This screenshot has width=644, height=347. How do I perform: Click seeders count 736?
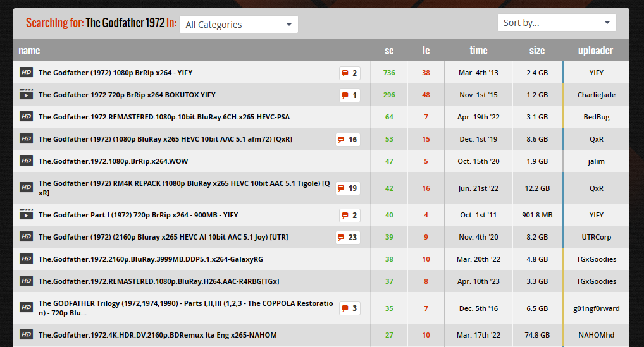point(389,73)
